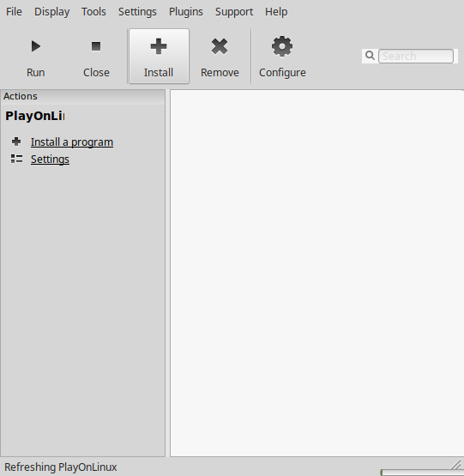This screenshot has height=476, width=464.
Task: Follow the Install a program link
Action: click(x=72, y=142)
